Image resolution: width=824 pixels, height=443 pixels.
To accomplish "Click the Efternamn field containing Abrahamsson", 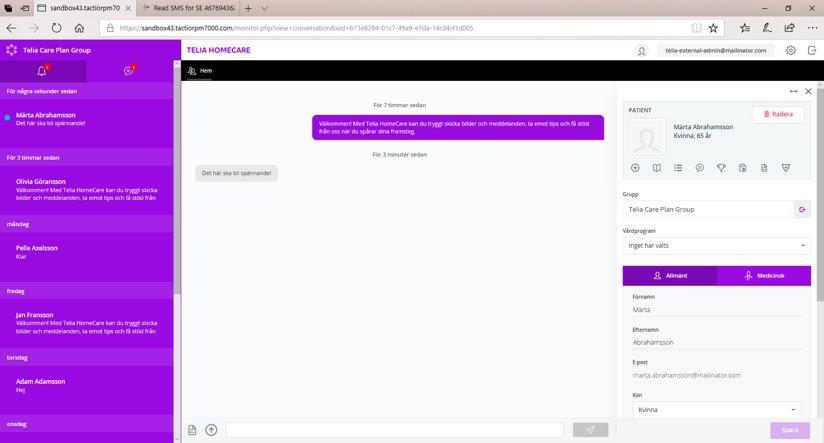I will (x=716, y=343).
